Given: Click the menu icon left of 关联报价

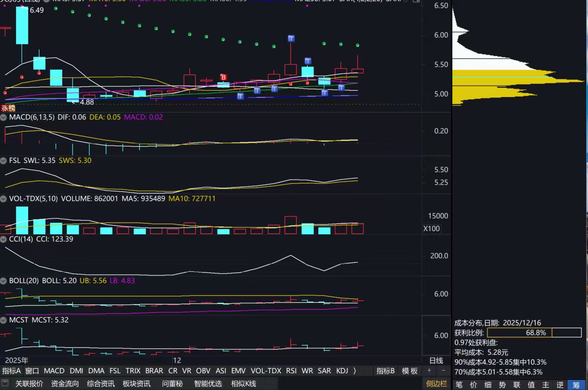Looking at the screenshot, I should click(x=6, y=383).
